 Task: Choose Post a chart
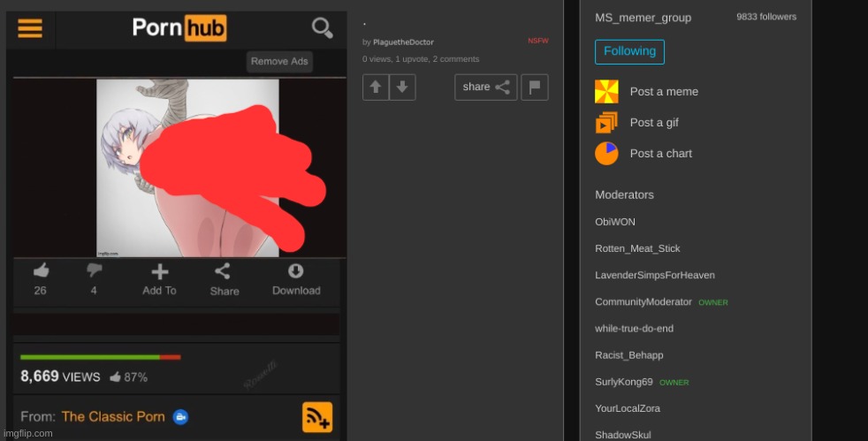click(660, 154)
